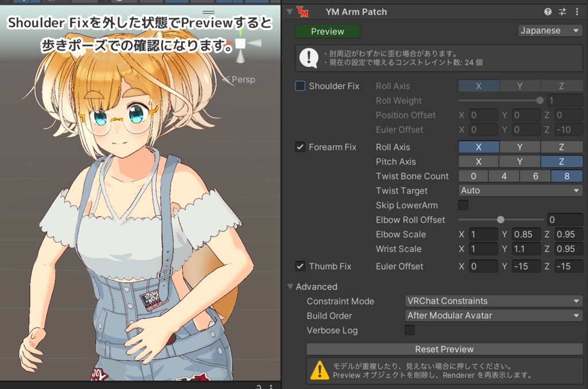Open component preset settings icon
Viewport: 588px width, 389px height.
563,11
